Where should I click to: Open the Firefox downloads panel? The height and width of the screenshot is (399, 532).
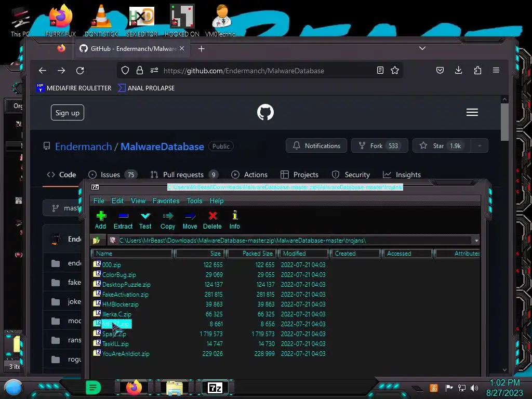[459, 70]
